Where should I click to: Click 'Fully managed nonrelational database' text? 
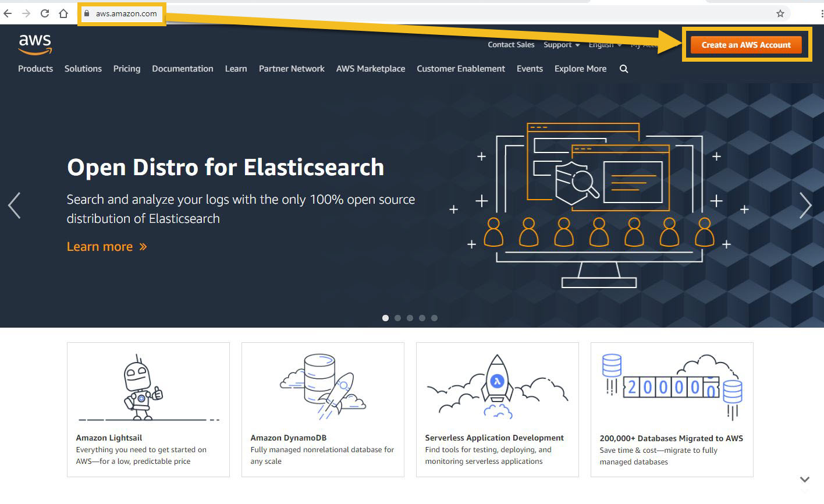[x=322, y=456]
